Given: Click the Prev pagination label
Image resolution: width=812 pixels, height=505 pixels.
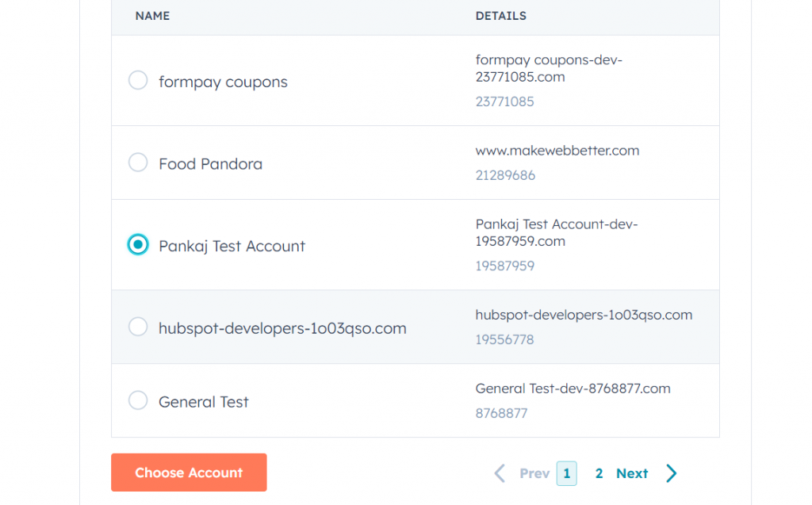Looking at the screenshot, I should [x=534, y=473].
